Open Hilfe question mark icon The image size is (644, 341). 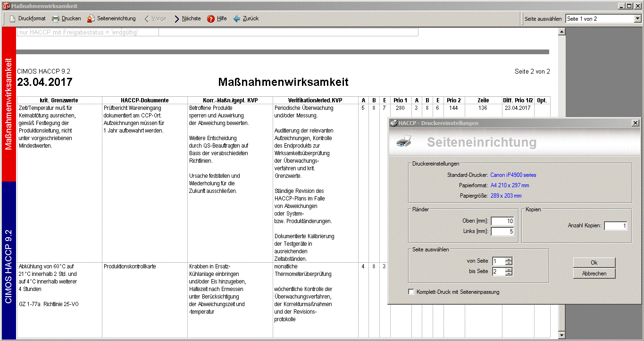(211, 19)
